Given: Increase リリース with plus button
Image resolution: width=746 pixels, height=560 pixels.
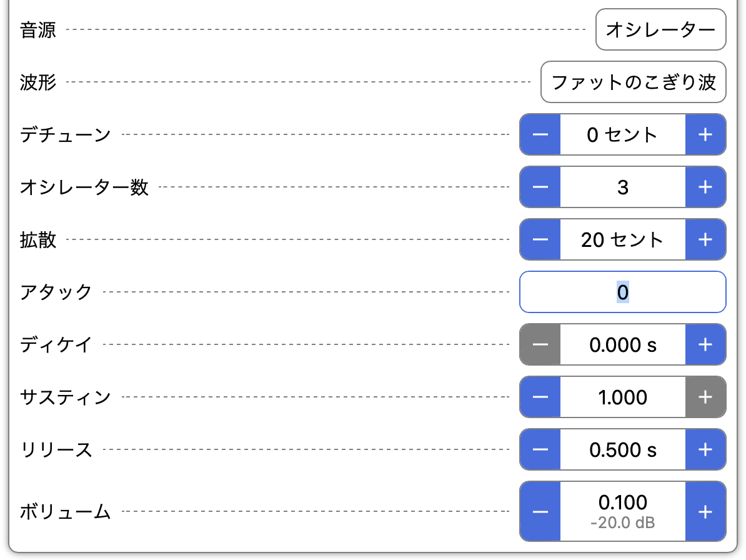Looking at the screenshot, I should tap(705, 449).
